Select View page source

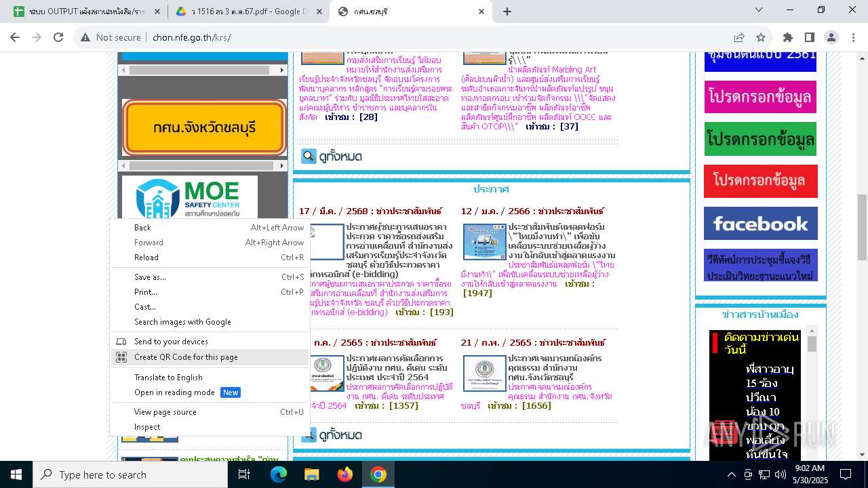210,412
